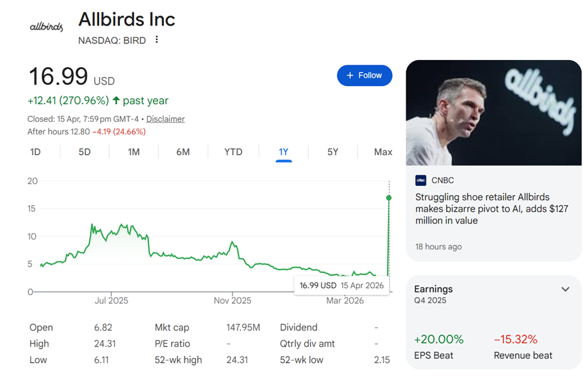Click the July 2025 peak on chart
588x378 pixels.
point(92,225)
